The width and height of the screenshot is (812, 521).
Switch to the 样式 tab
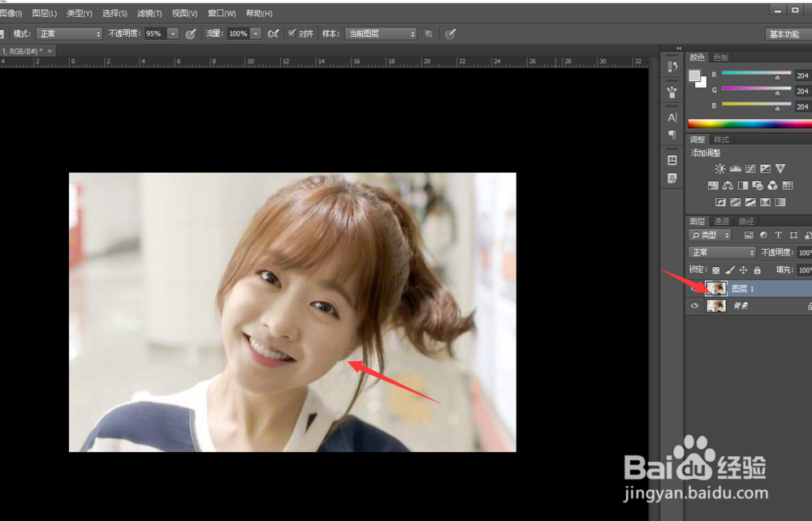coord(721,140)
